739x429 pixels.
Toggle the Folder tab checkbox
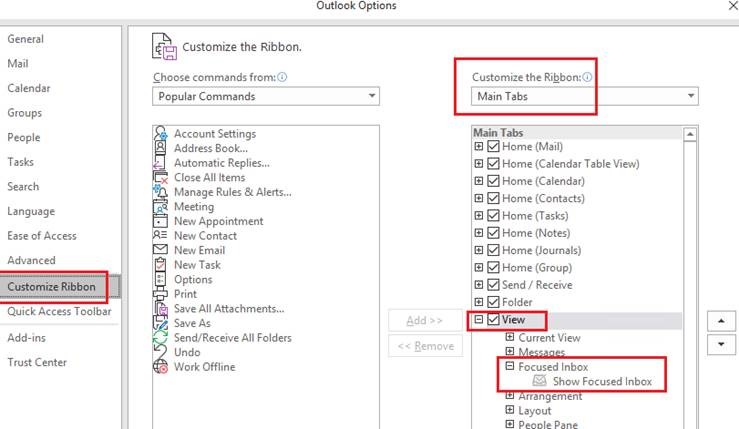tap(493, 302)
